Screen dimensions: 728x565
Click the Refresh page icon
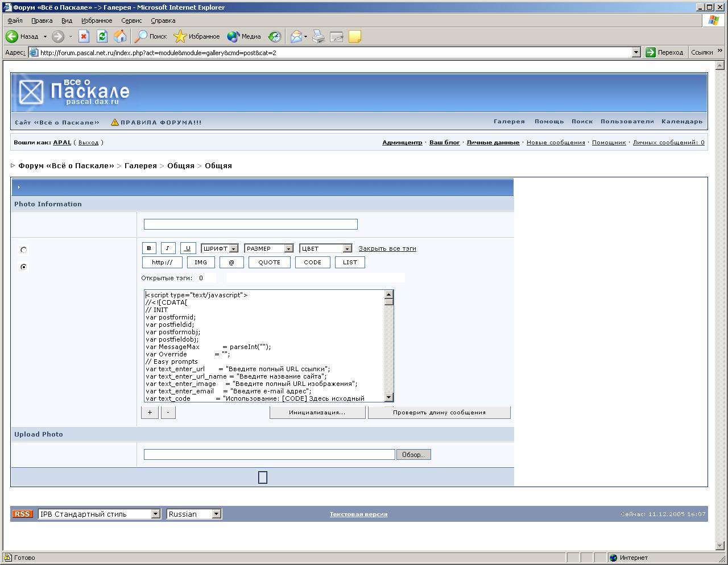point(102,36)
